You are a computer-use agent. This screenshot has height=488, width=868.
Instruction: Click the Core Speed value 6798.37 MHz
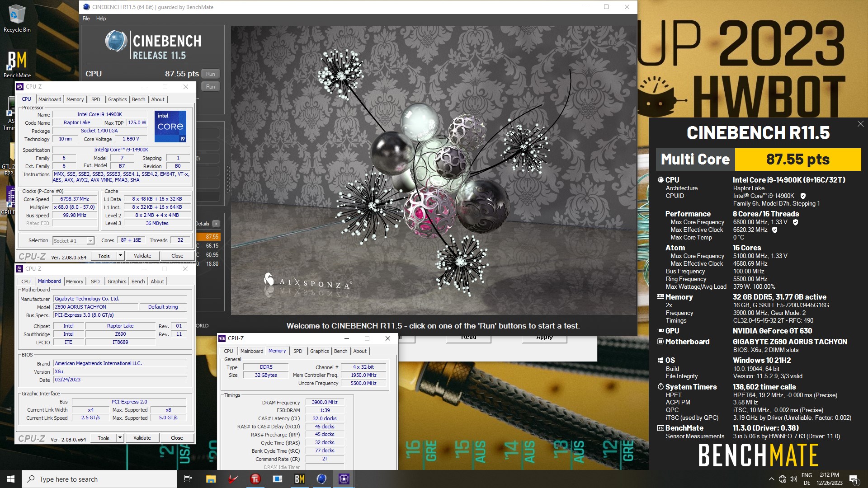[75, 199]
